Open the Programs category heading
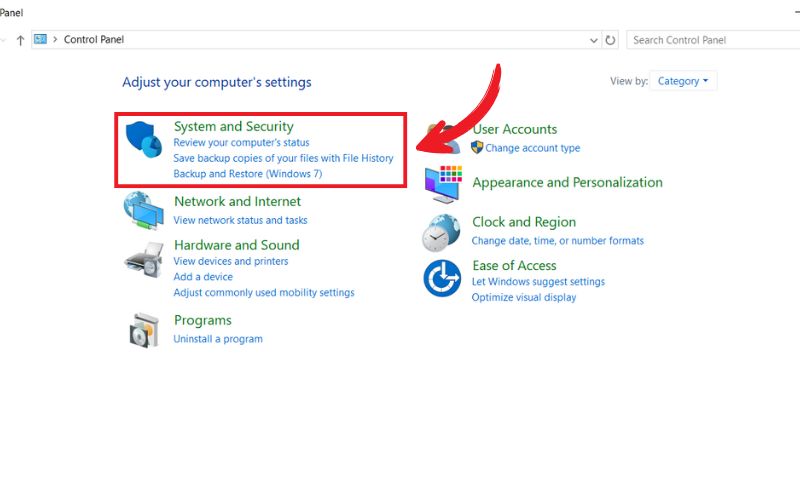This screenshot has height=500, width=800. 203,320
